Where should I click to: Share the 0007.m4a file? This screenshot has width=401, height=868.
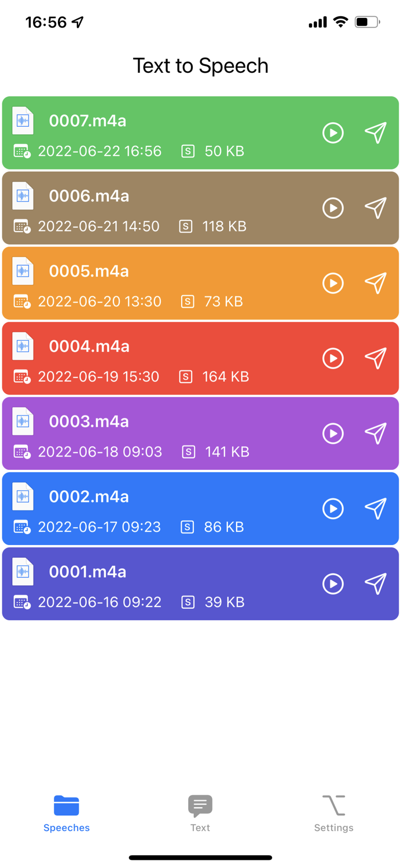point(375,133)
